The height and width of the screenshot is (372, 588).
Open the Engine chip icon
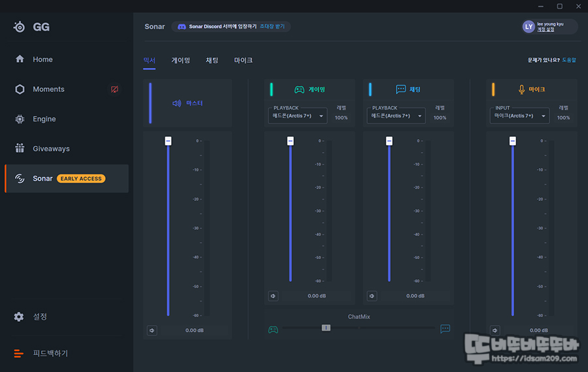tap(20, 119)
